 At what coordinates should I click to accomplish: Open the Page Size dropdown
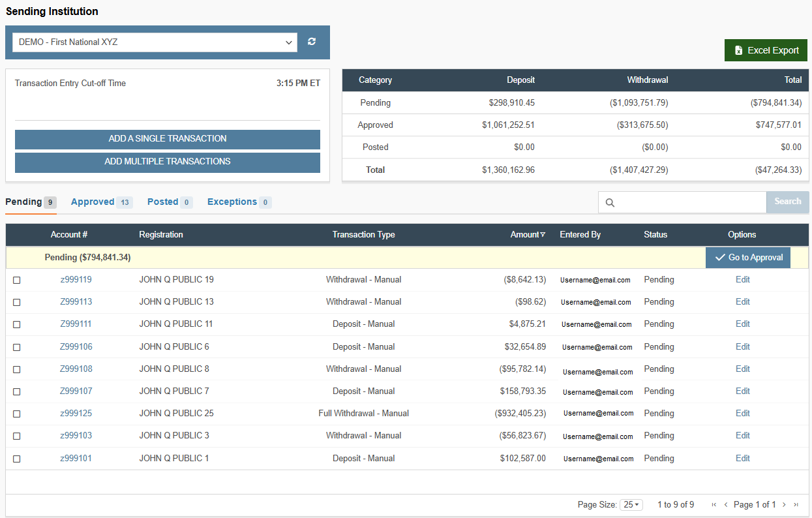[x=631, y=504]
